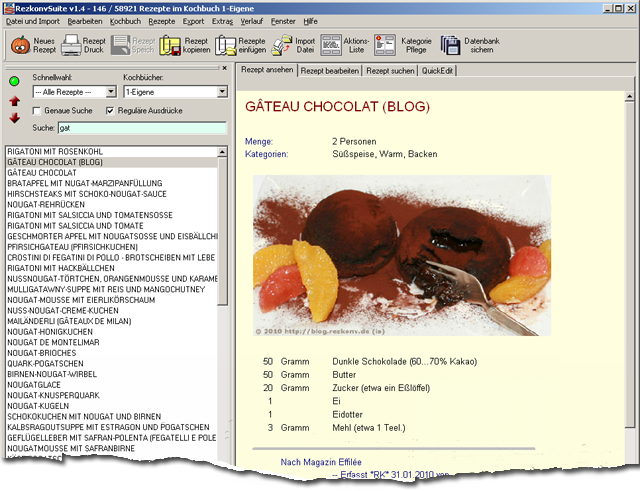Select MULLIGATAWNY-SUPPE MIT REIS UND MANGOCHUTNEY
Viewport: 640px width, 491px height.
point(112,289)
